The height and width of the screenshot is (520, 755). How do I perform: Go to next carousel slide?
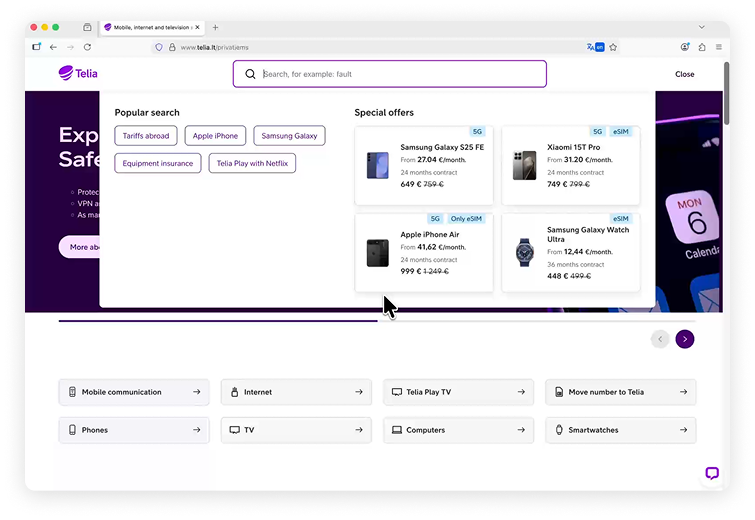(x=685, y=339)
